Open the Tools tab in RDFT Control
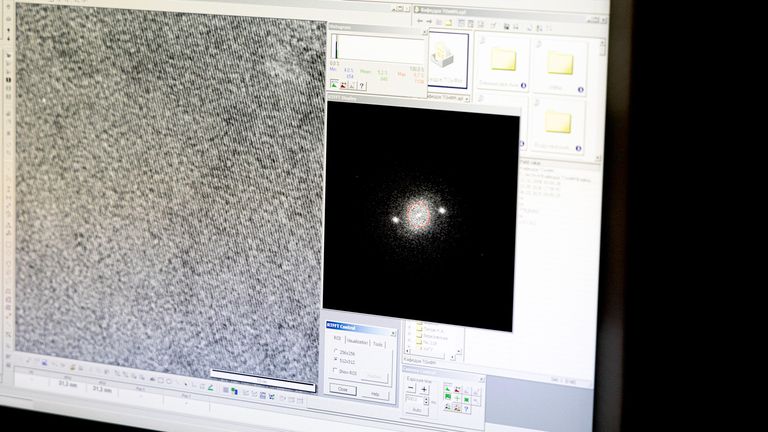Viewport: 768px width, 432px height. (378, 344)
